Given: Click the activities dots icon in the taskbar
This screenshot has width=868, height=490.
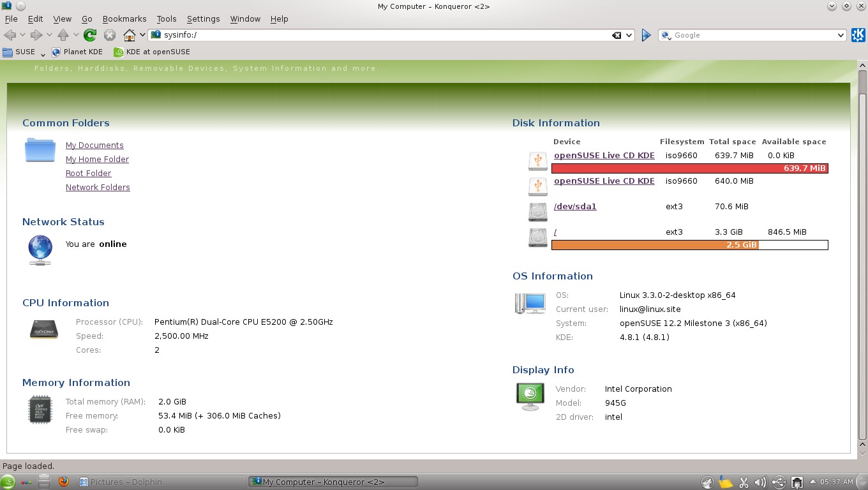Looking at the screenshot, I should (26, 482).
